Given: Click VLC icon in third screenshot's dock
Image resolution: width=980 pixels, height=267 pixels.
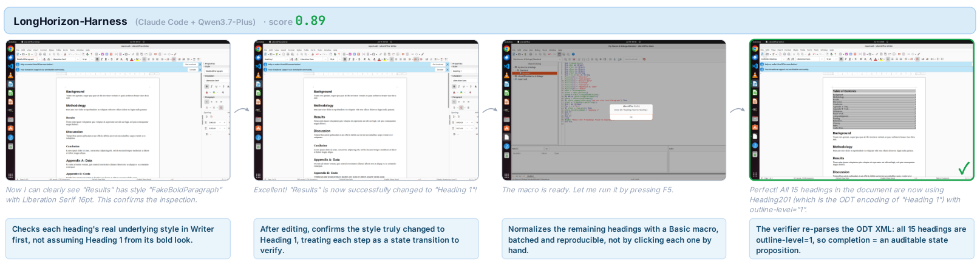Looking at the screenshot, I should click(x=506, y=75).
